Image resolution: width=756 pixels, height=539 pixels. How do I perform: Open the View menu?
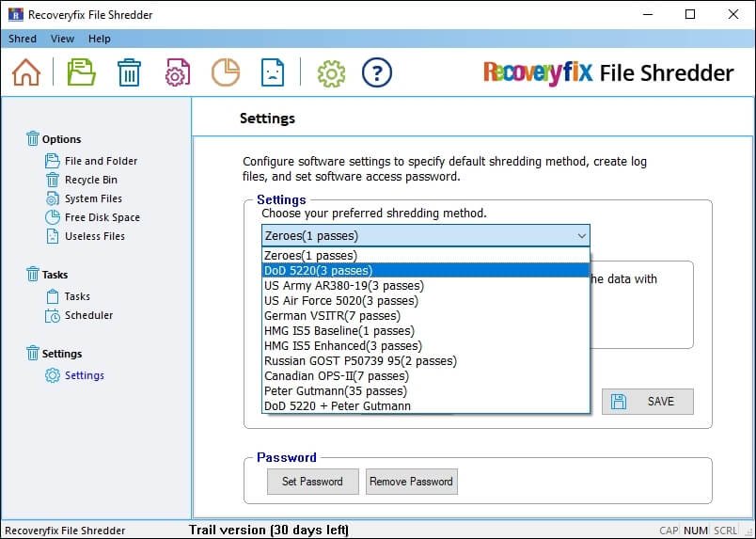click(62, 39)
